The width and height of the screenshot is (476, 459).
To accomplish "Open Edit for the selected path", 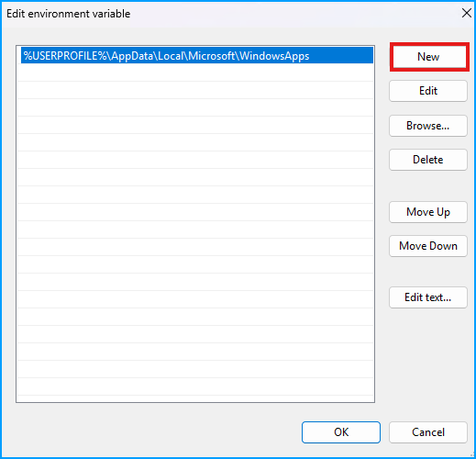I will pos(428,91).
